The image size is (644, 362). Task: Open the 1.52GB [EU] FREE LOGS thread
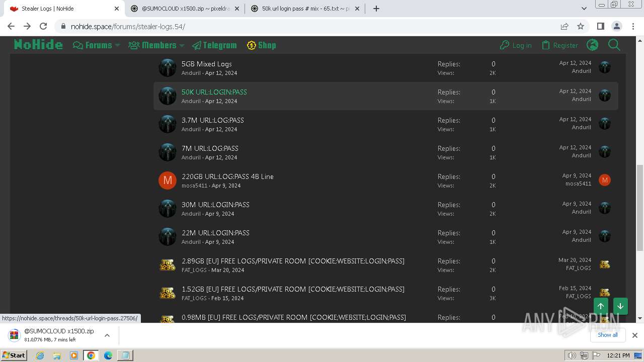coord(293,289)
